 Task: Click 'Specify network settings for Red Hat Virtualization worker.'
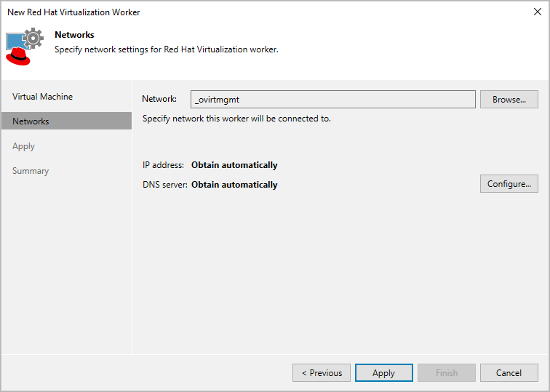tap(167, 49)
